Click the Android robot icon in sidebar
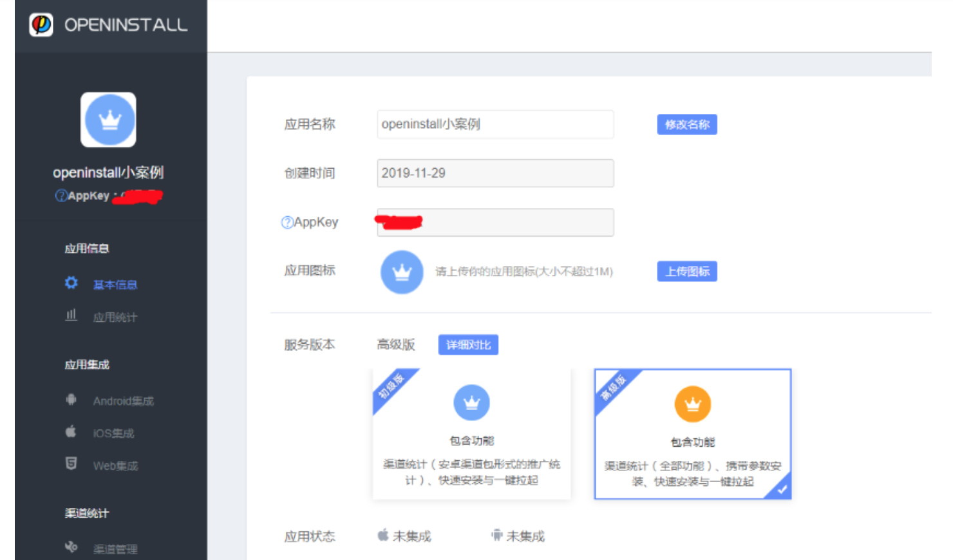The width and height of the screenshot is (953, 560). pos(71,400)
